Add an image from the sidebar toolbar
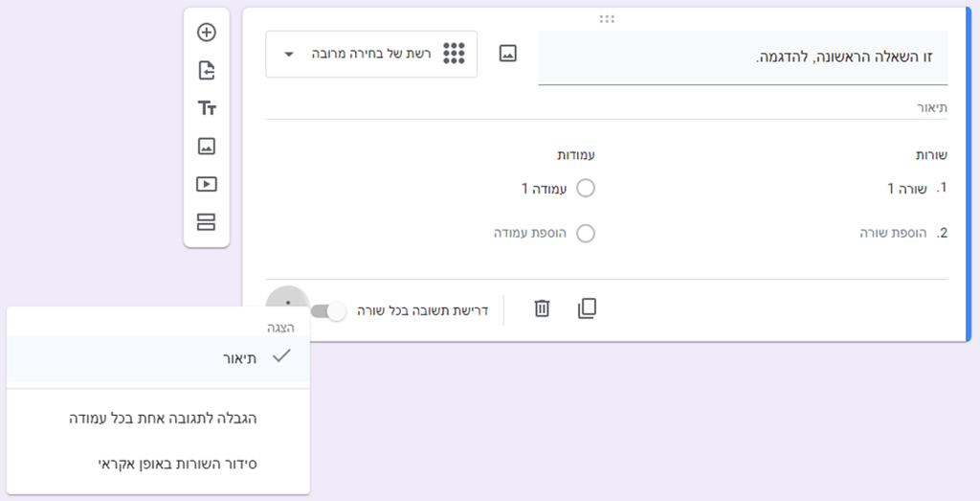 [207, 147]
